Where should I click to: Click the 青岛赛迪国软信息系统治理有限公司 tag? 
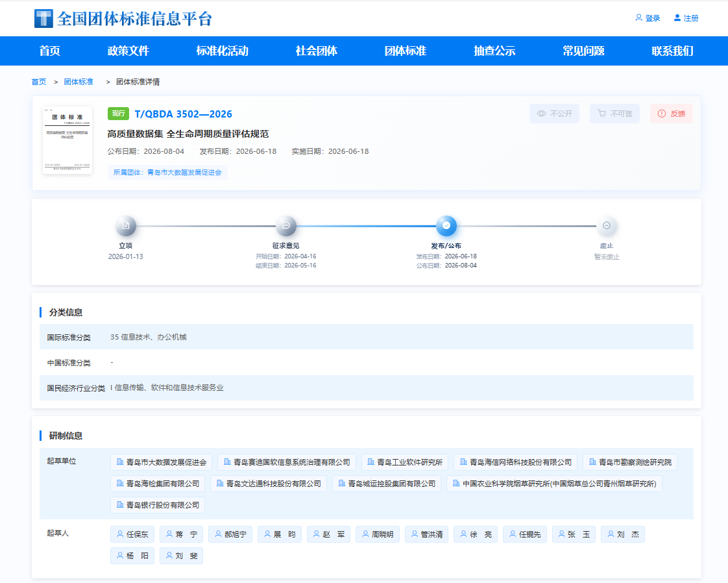point(287,462)
